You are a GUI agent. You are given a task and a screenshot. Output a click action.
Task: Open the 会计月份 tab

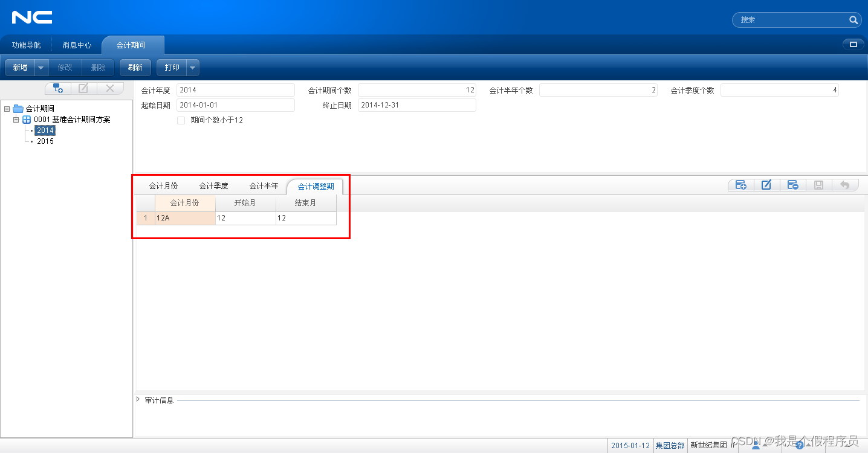(x=163, y=186)
